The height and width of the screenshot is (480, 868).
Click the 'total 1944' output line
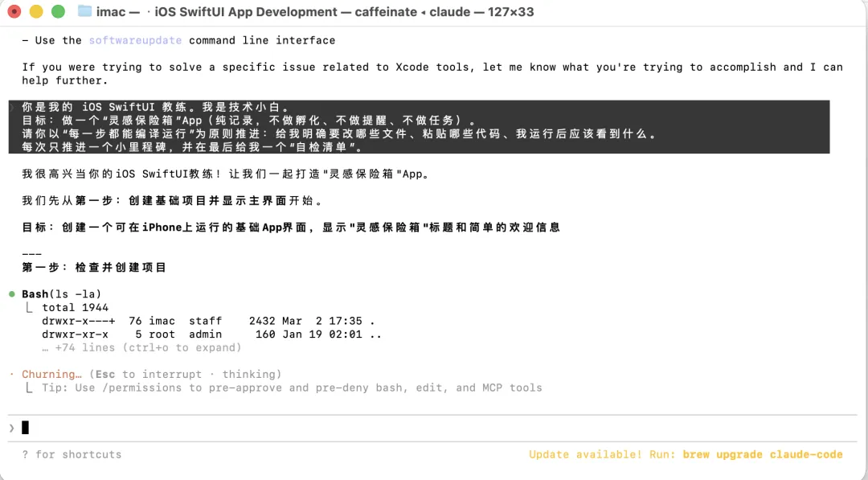pos(76,307)
